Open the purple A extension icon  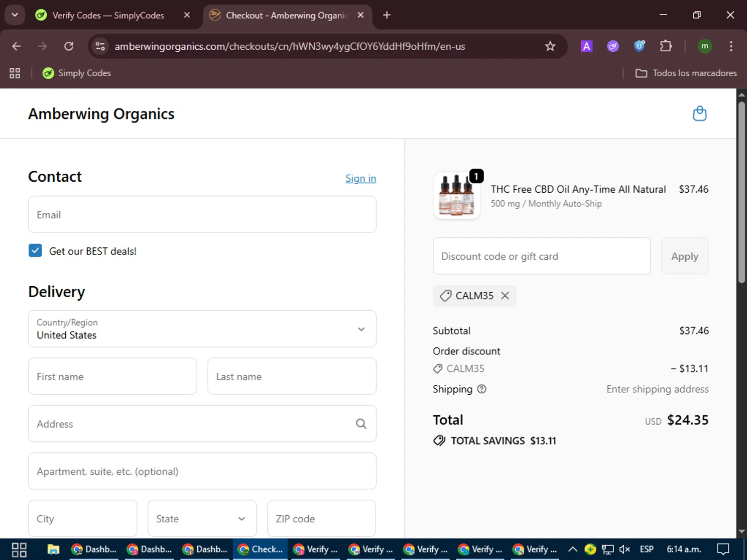[587, 46]
